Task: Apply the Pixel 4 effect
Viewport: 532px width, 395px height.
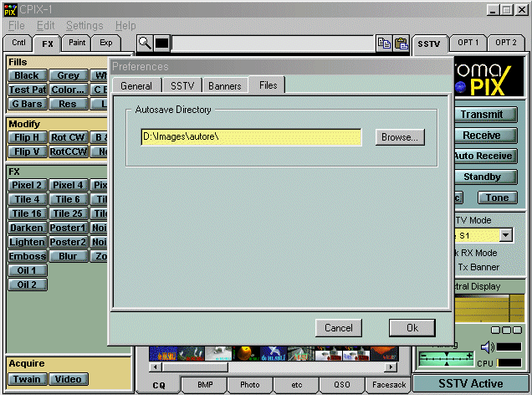Action: point(69,185)
